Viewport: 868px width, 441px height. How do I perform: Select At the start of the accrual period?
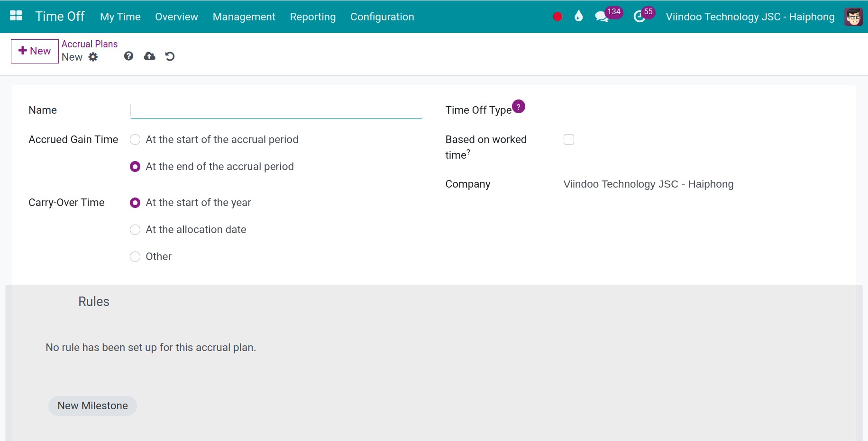pos(135,140)
